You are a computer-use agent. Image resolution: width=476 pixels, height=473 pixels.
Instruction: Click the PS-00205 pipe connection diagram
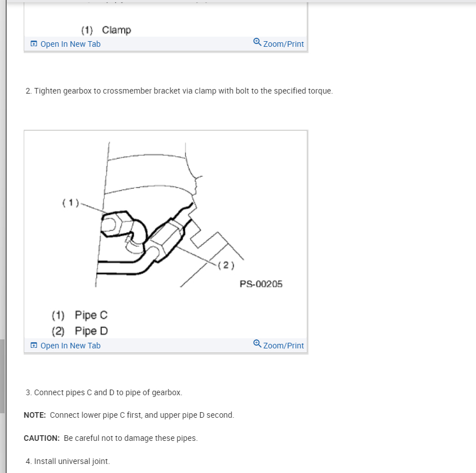(x=172, y=214)
